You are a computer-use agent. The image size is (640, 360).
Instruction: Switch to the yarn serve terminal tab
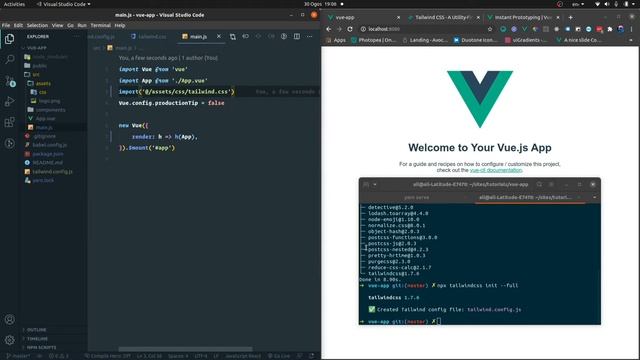point(416,198)
